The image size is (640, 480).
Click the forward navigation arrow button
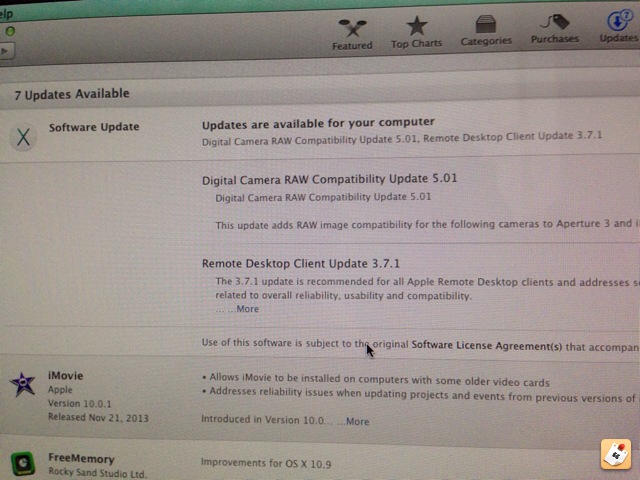pos(7,51)
